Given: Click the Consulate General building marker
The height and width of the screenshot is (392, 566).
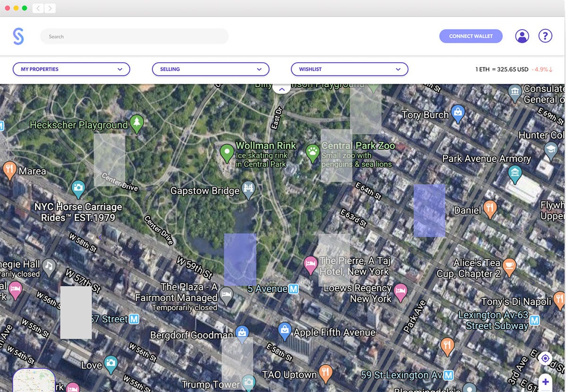Looking at the screenshot, I should 515,93.
